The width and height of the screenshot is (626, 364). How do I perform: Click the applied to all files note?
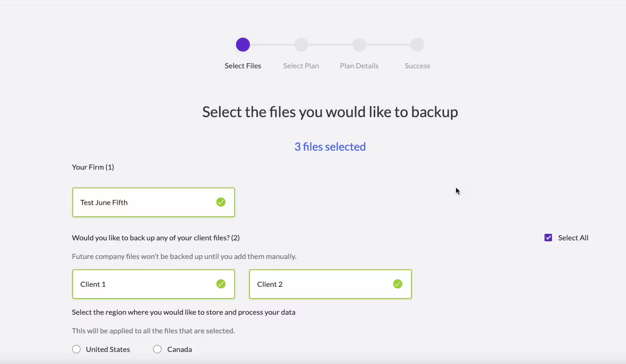point(153,331)
